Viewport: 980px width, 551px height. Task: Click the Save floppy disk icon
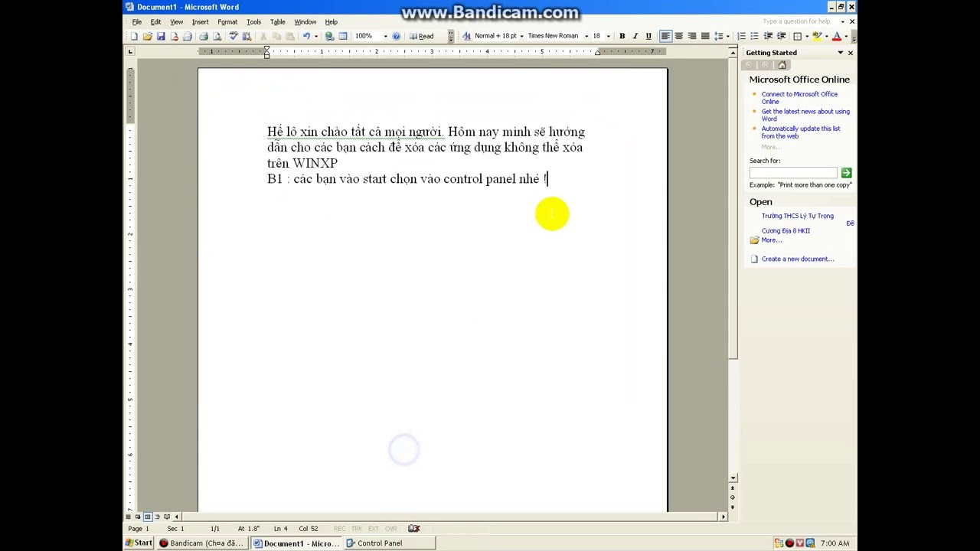(161, 36)
